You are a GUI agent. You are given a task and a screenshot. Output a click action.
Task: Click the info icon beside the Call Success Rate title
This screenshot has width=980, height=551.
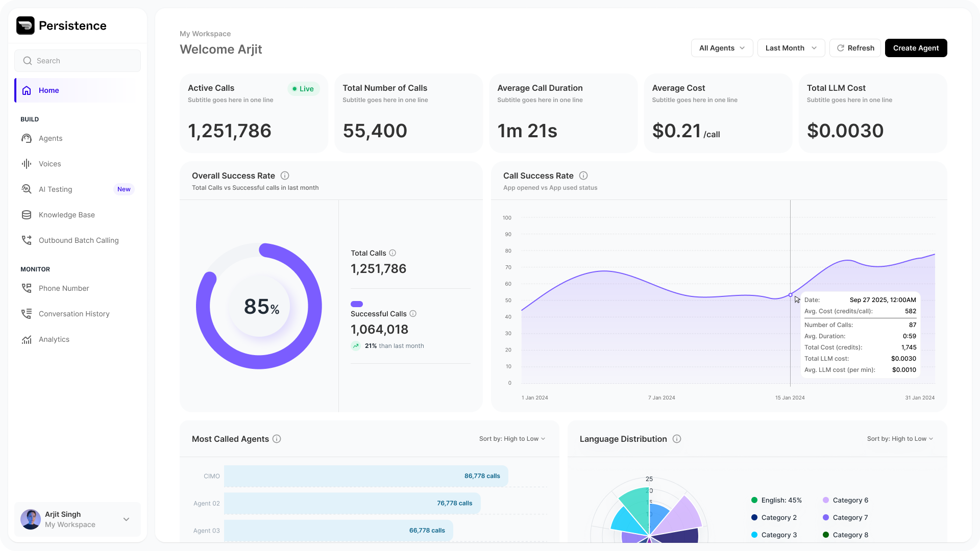pyautogui.click(x=583, y=176)
